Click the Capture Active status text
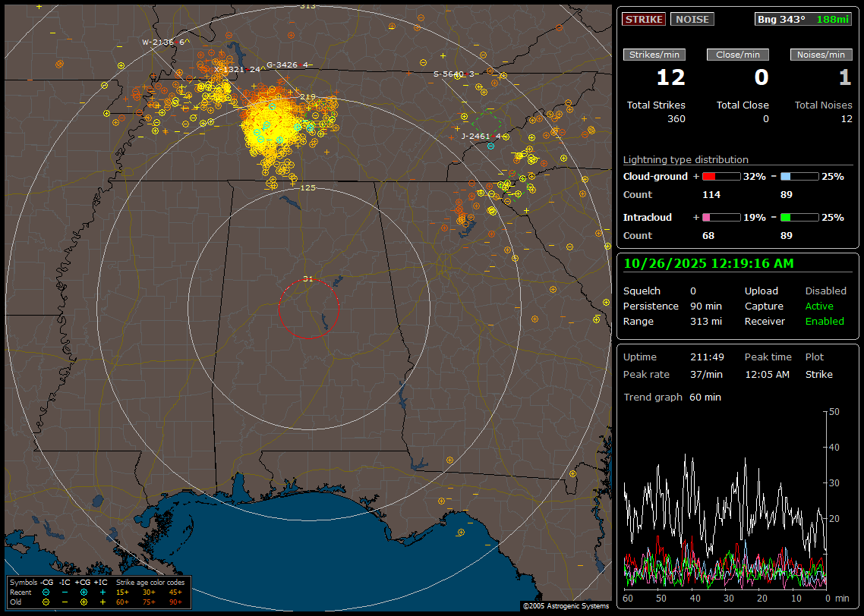The width and height of the screenshot is (864, 616). 819,306
